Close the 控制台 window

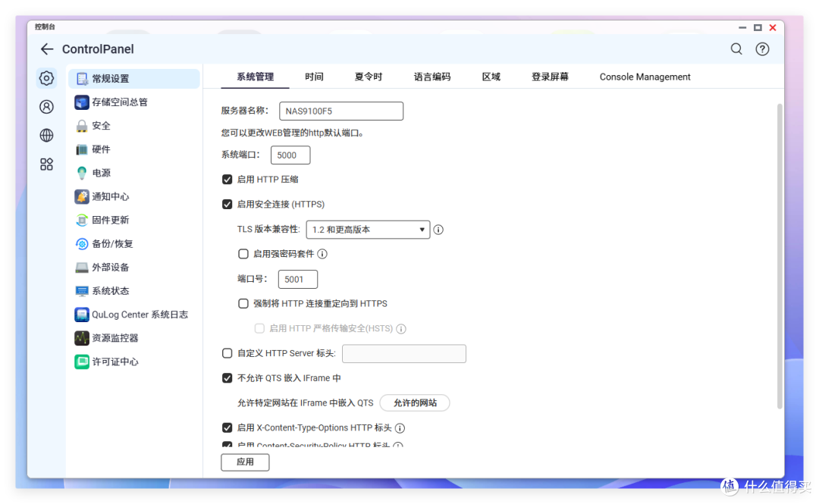coord(773,27)
